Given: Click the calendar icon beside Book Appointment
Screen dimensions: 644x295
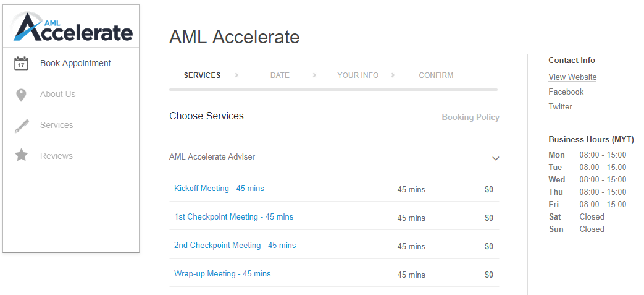Looking at the screenshot, I should [x=21, y=63].
